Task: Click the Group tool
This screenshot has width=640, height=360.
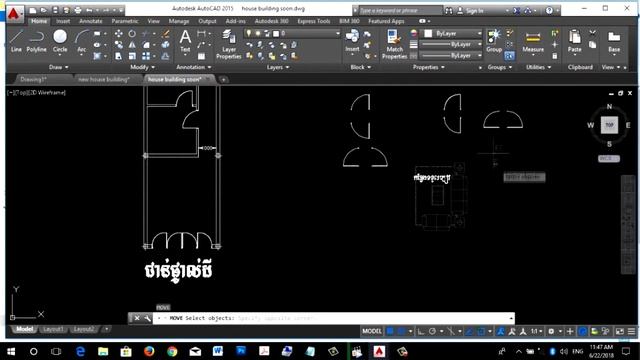Action: [494, 41]
